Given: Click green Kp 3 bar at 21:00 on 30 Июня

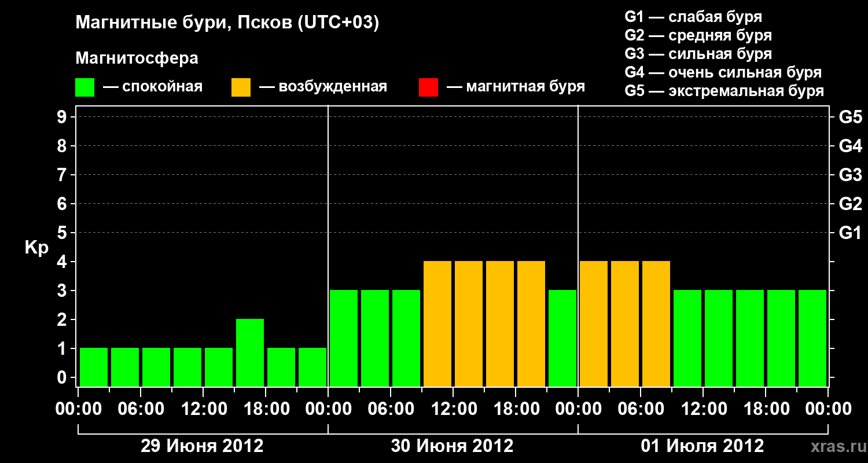Looking at the screenshot, I should (x=562, y=338).
